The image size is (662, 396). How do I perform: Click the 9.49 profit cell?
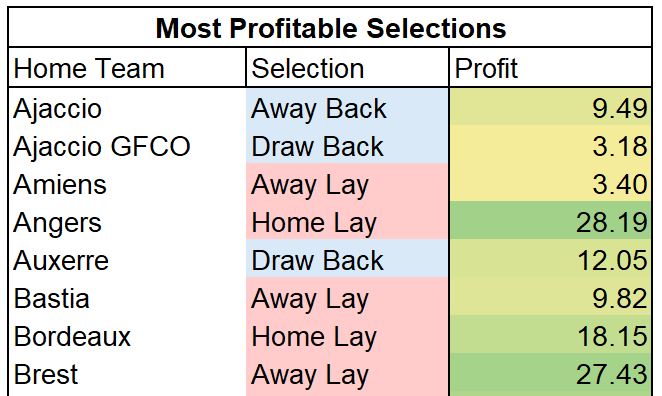click(x=551, y=107)
